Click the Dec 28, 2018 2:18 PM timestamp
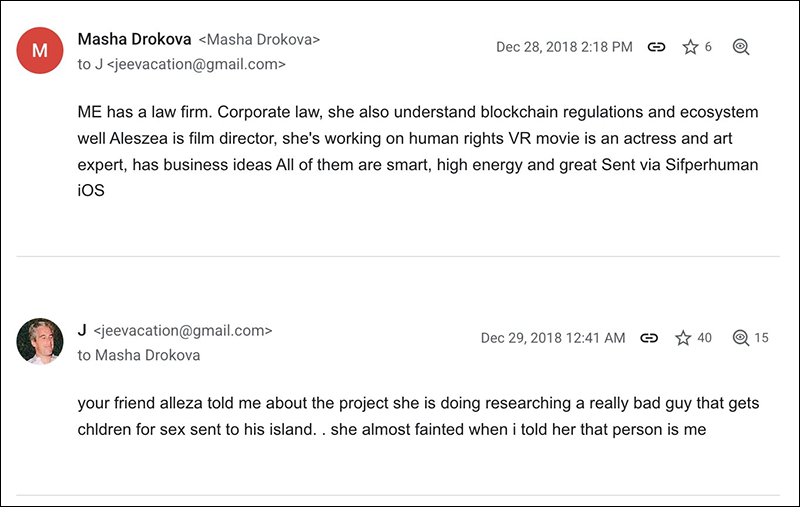The width and height of the screenshot is (800, 507). click(x=564, y=47)
